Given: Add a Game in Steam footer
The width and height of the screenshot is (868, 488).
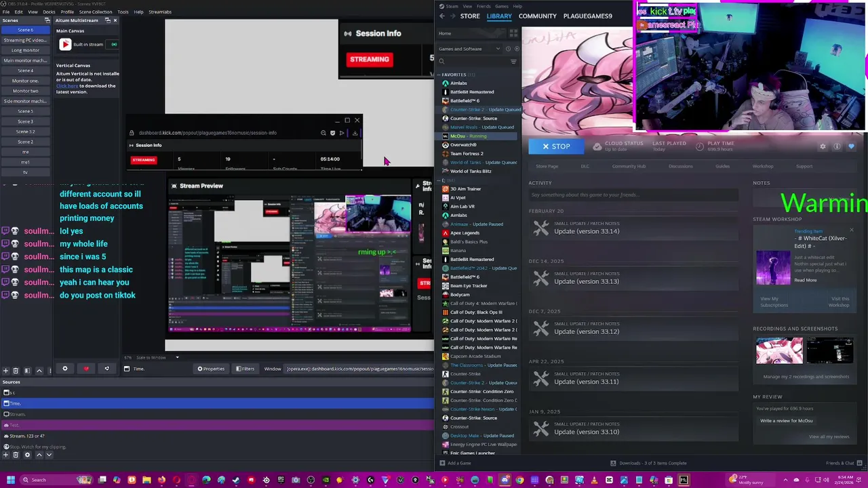Looking at the screenshot, I should pyautogui.click(x=454, y=464).
